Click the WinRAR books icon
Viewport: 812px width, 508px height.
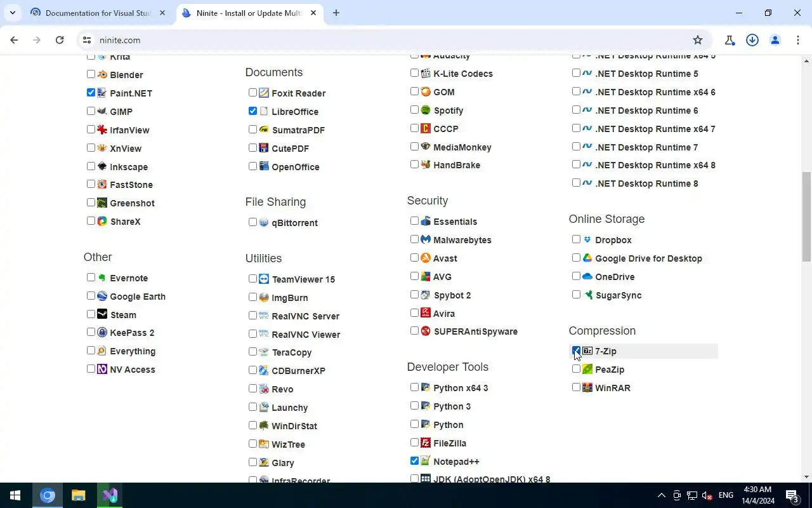pos(587,387)
